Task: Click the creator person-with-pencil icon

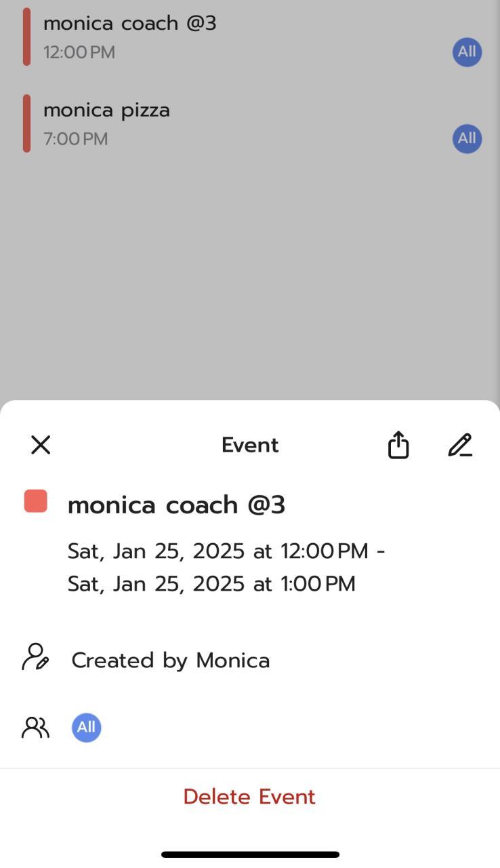Action: tap(35, 658)
